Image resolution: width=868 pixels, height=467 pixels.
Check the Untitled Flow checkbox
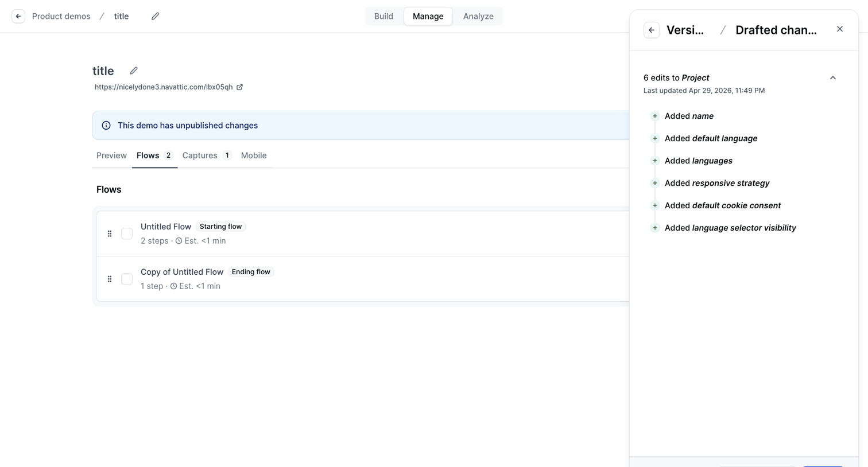click(x=127, y=234)
